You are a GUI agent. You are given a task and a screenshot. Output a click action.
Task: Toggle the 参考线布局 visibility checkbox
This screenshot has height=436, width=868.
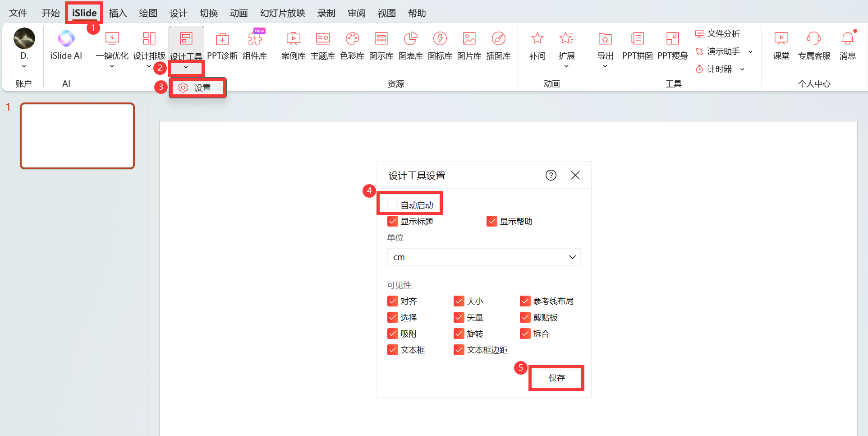[525, 301]
